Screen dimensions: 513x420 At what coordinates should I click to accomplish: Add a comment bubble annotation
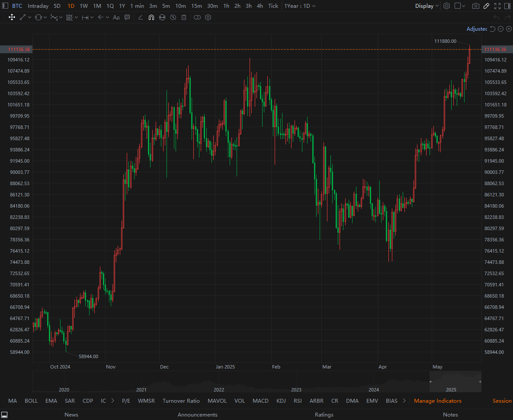point(127,17)
